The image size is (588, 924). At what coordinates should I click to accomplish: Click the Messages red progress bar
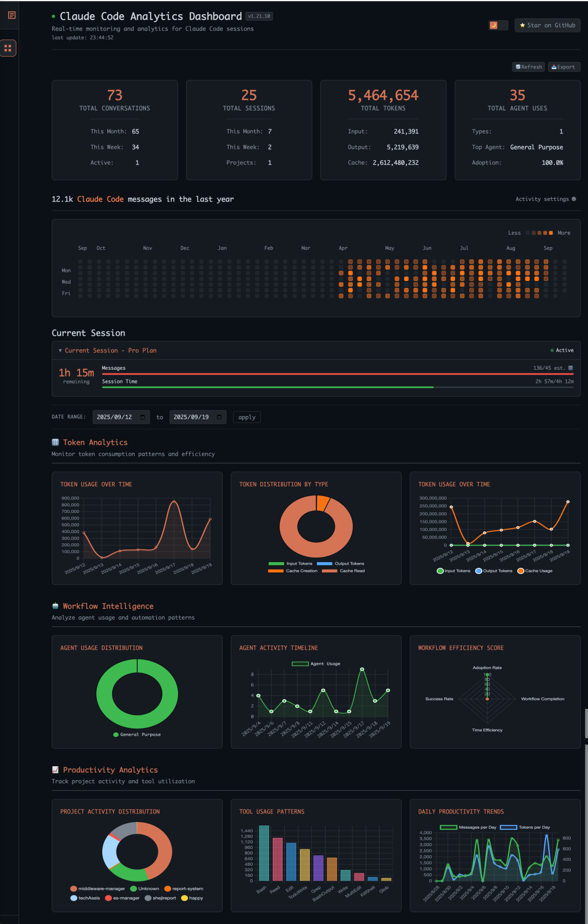pyautogui.click(x=338, y=374)
